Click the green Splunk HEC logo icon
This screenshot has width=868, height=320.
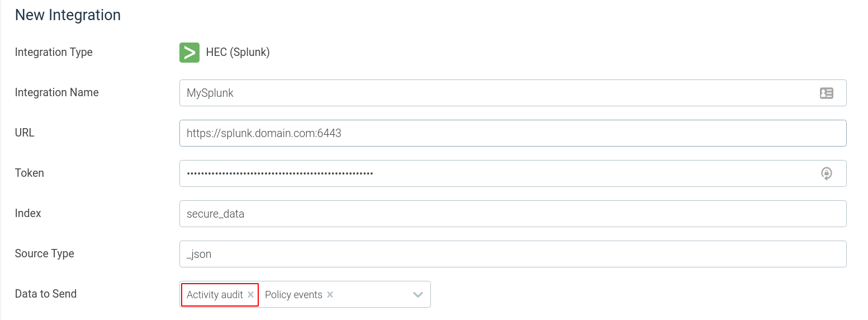click(189, 53)
